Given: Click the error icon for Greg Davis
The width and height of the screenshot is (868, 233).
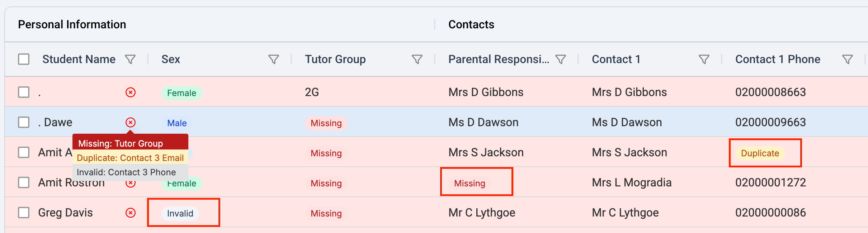Looking at the screenshot, I should tap(131, 213).
